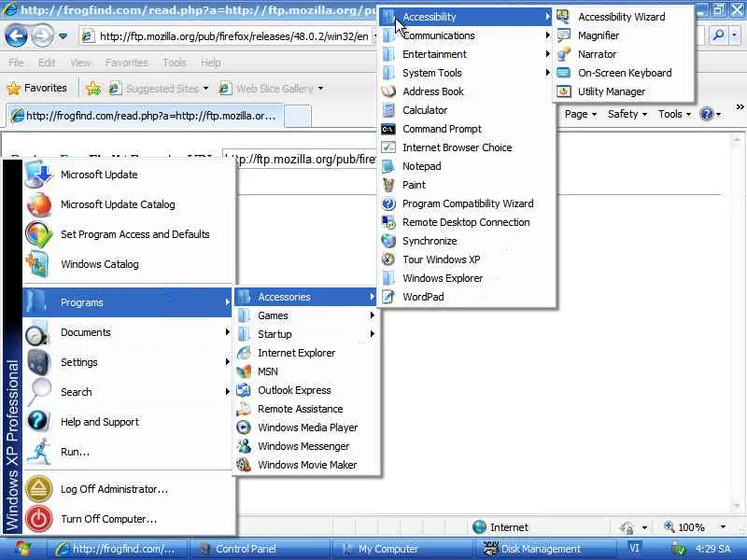Click Turn Off Computer
The width and height of the screenshot is (747, 560).
click(128, 519)
